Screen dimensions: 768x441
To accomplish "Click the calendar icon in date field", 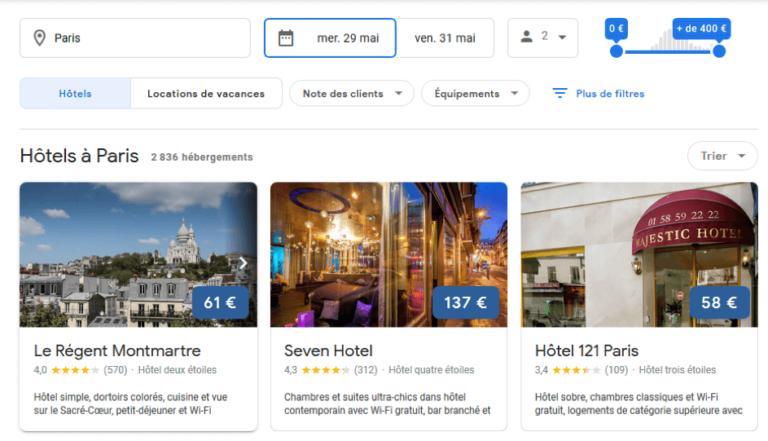I will point(286,38).
